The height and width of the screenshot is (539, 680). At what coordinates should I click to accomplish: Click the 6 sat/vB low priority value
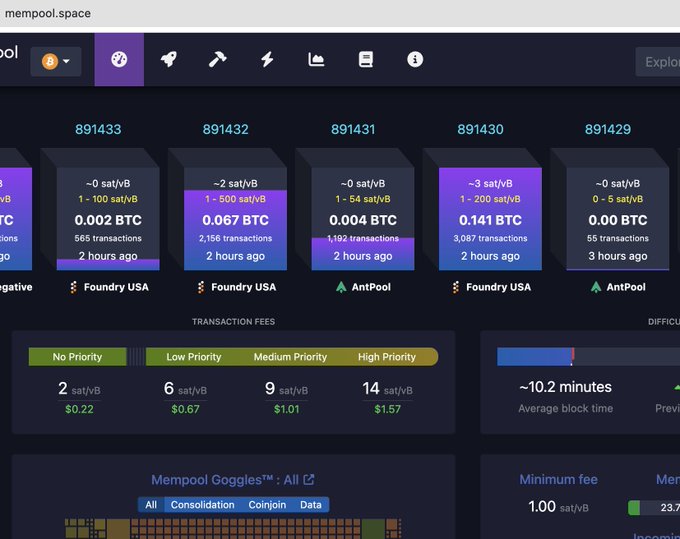185,389
